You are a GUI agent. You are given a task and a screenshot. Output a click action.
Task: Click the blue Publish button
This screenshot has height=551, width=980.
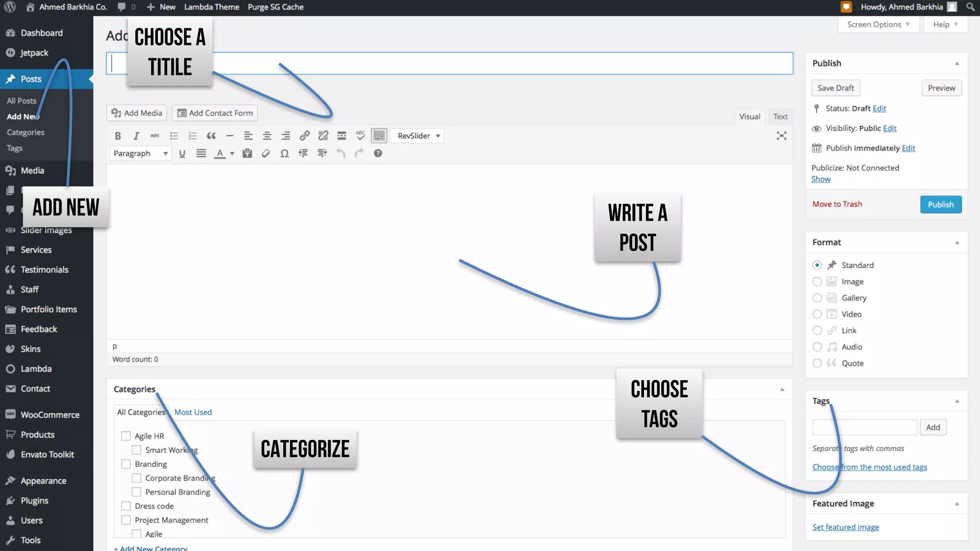(x=940, y=205)
